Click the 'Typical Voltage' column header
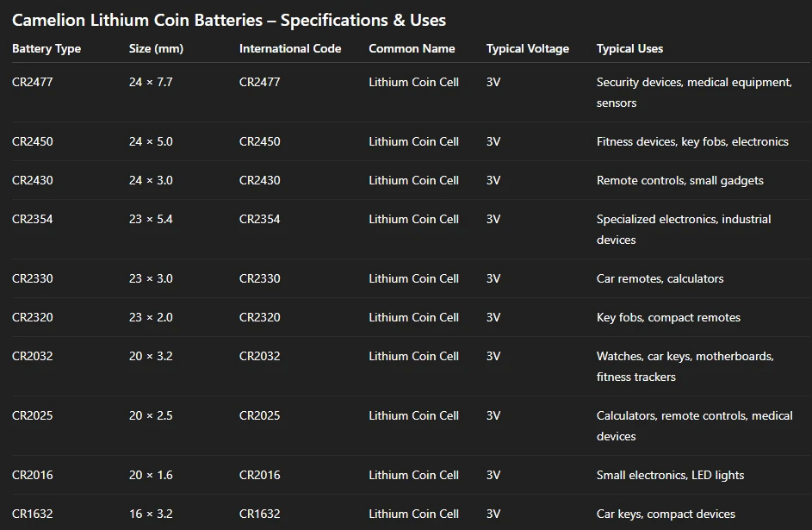 click(527, 48)
